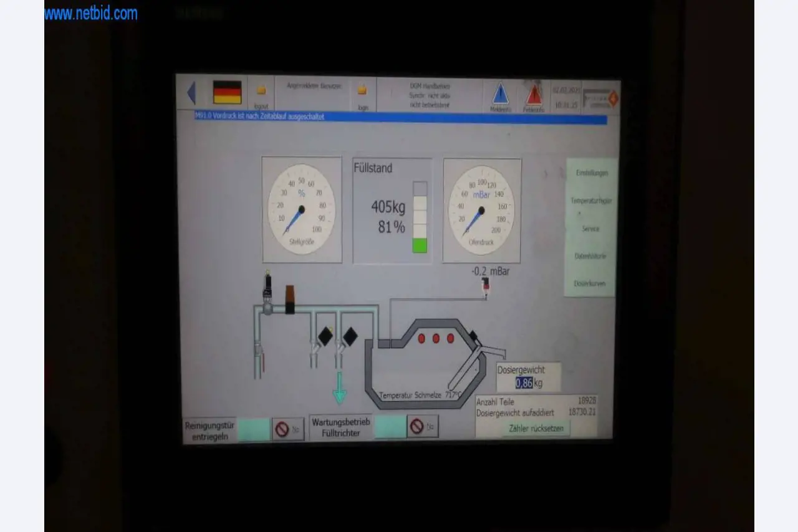Image resolution: width=798 pixels, height=532 pixels.
Task: Toggle Reinigungstür entriegeln No button
Action: (x=288, y=429)
